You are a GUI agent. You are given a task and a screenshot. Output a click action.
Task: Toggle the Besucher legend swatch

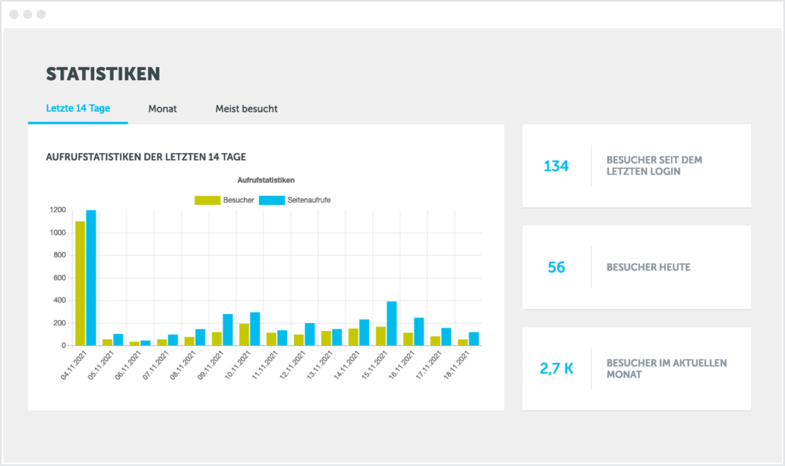coord(207,200)
